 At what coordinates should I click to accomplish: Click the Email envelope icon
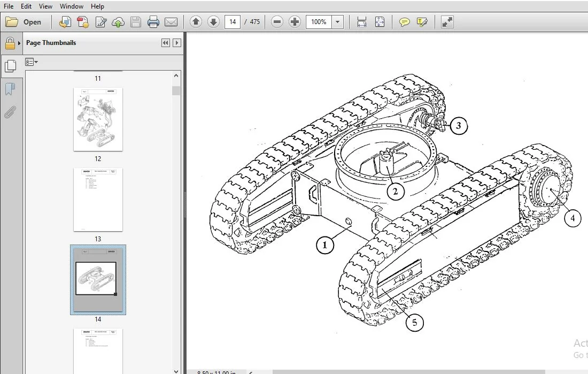[171, 22]
